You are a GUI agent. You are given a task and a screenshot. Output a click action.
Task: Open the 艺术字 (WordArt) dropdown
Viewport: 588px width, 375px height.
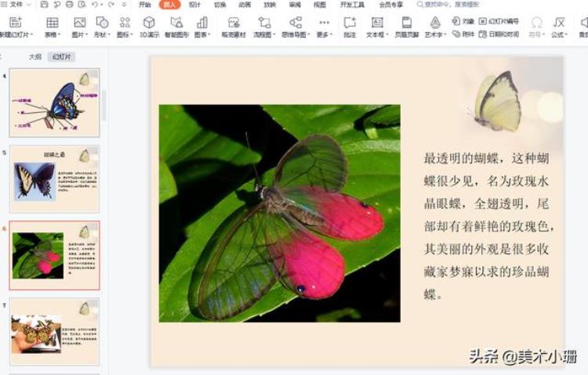tap(435, 35)
